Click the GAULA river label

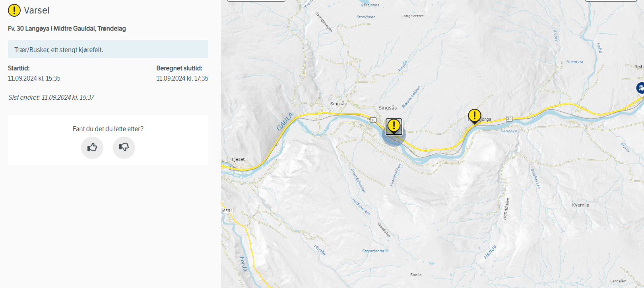coord(285,122)
